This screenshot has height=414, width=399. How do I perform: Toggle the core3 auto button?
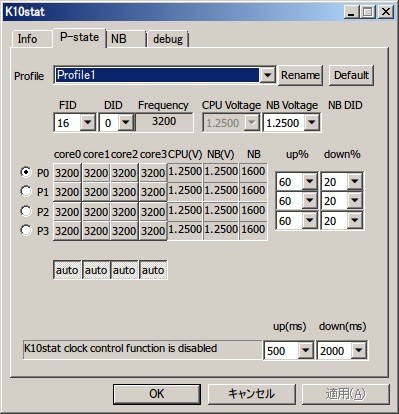(x=153, y=270)
